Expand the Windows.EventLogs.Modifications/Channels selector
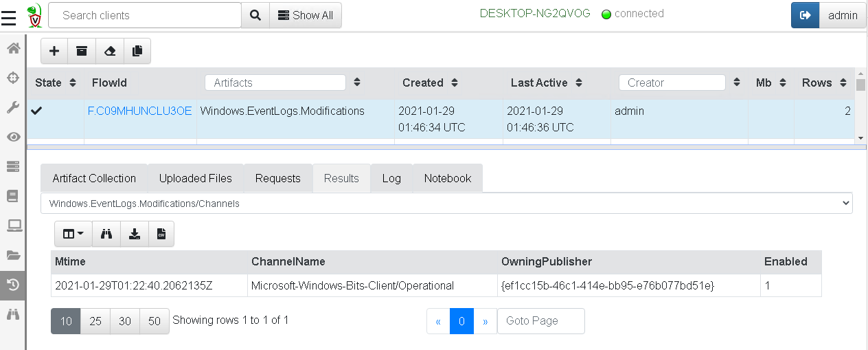The image size is (868, 350). [446, 204]
